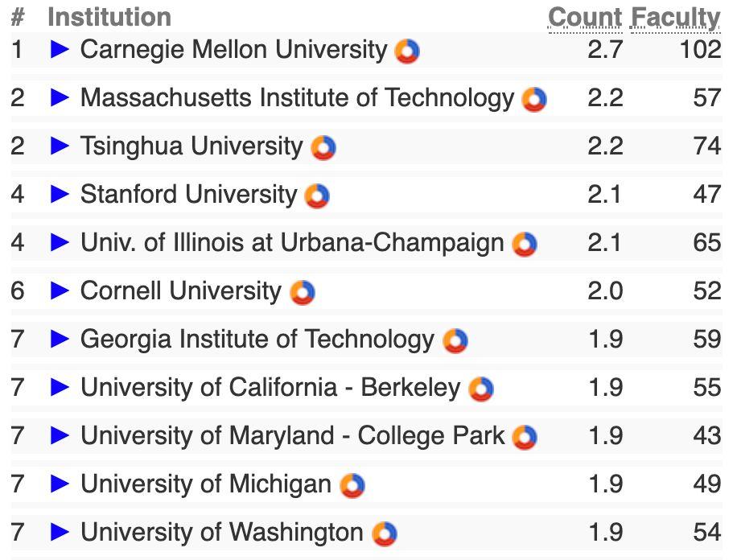
Task: Click the Count column header
Action: pyautogui.click(x=585, y=17)
